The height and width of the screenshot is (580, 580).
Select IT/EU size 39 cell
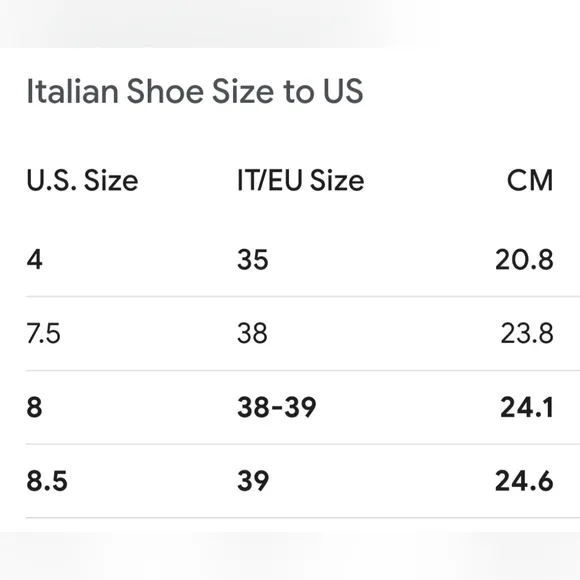pos(253,481)
